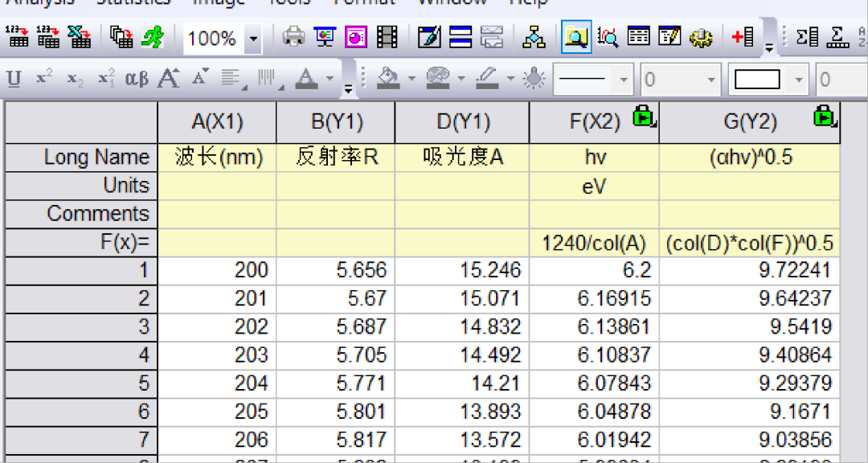Image resolution: width=868 pixels, height=463 pixels.
Task: Toggle superscript formatting
Action: [42, 79]
